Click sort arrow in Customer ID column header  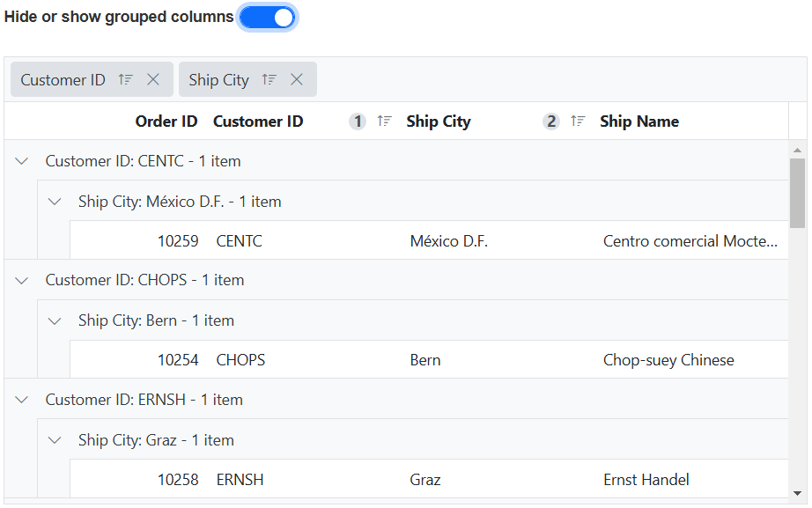point(384,121)
